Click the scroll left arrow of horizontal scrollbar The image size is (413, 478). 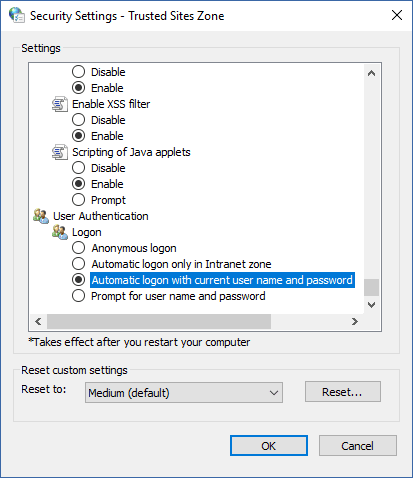38,321
